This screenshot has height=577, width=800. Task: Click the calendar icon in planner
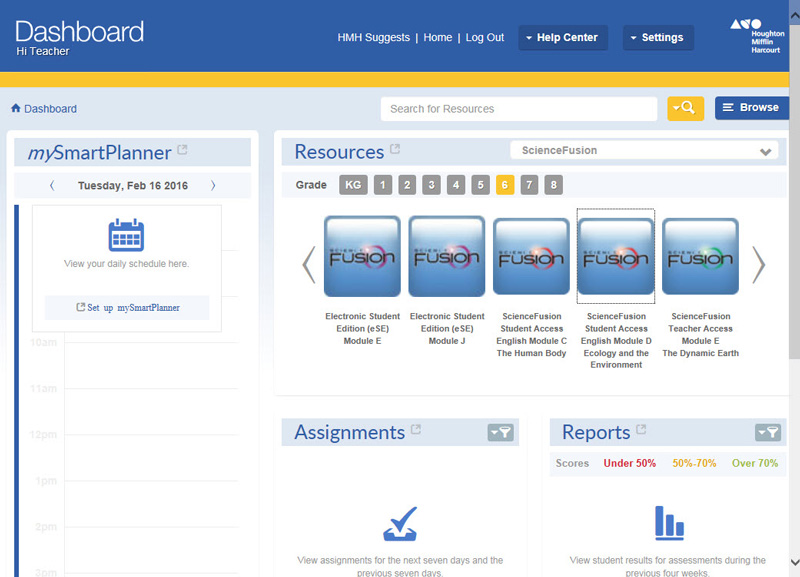126,235
